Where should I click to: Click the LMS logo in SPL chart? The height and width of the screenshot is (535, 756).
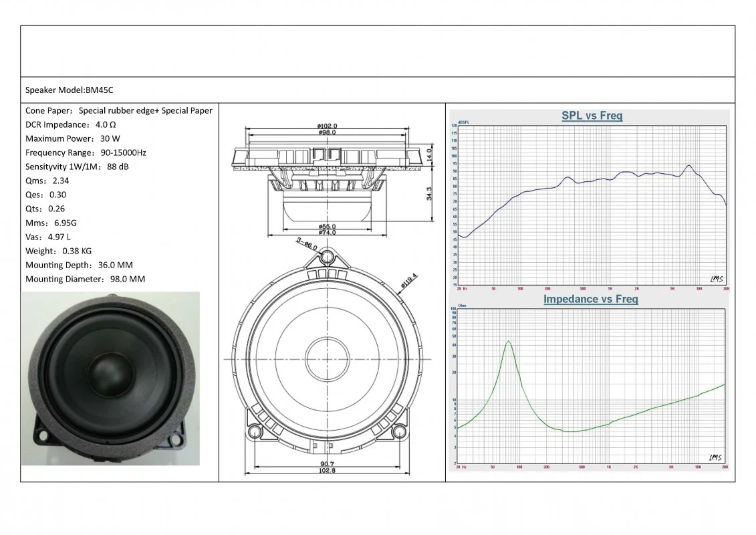pos(716,278)
